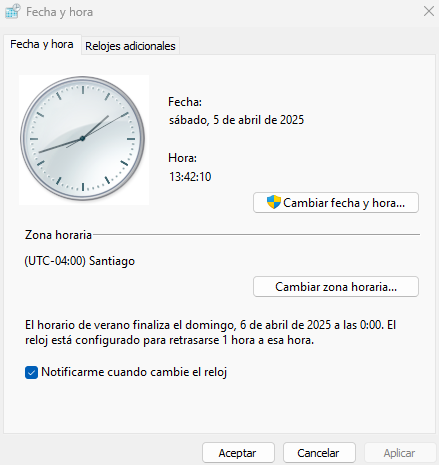The width and height of the screenshot is (439, 465).
Task: Click the Hora: label
Action: (182, 158)
